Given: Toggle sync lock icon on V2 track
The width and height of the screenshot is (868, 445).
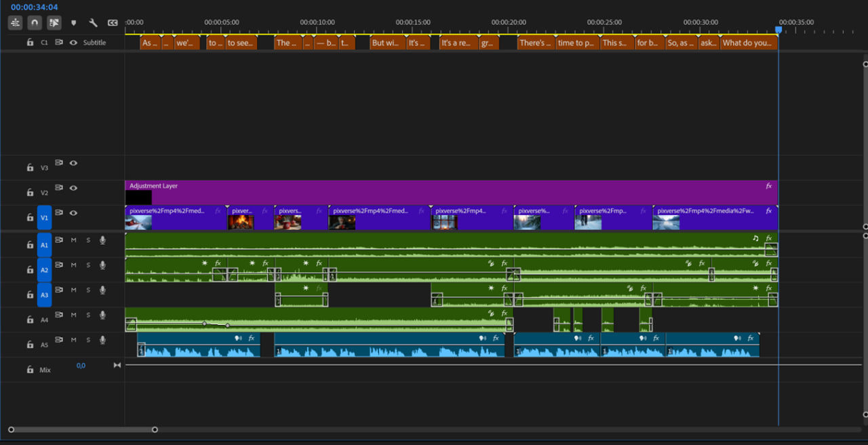Looking at the screenshot, I should (x=59, y=188).
